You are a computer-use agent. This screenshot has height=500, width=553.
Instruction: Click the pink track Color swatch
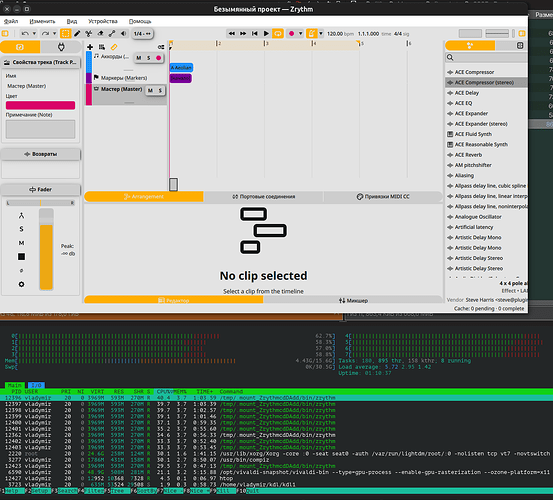tap(40, 105)
